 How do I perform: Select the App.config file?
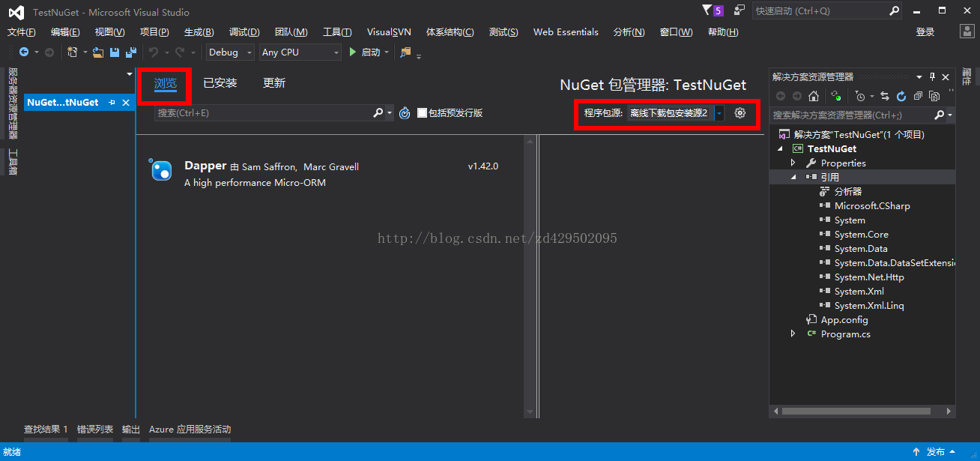(844, 319)
